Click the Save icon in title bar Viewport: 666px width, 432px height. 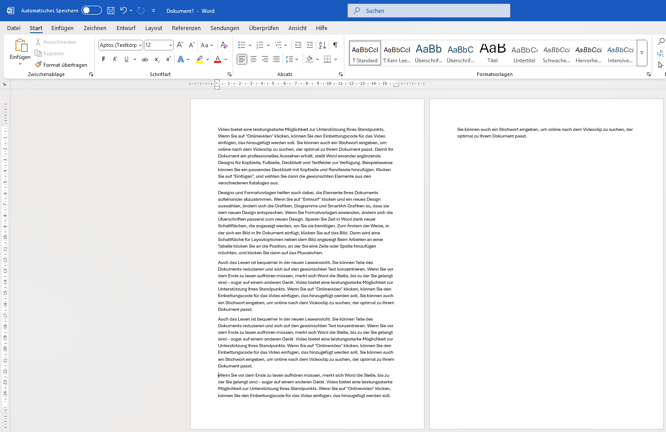(x=111, y=11)
